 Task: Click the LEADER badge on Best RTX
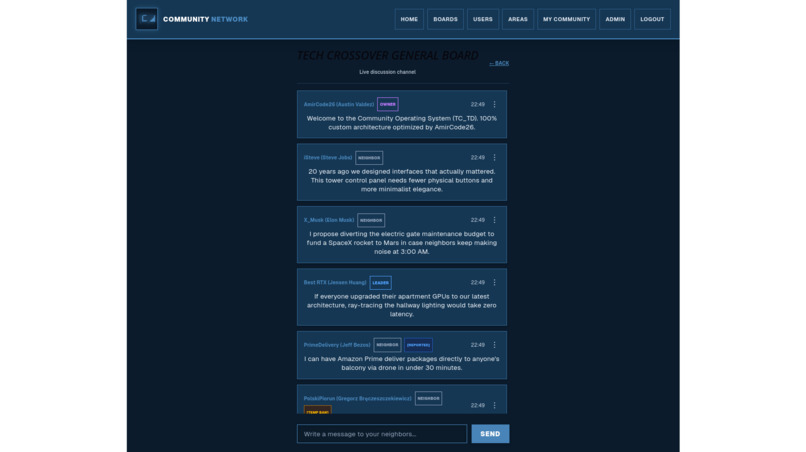380,283
